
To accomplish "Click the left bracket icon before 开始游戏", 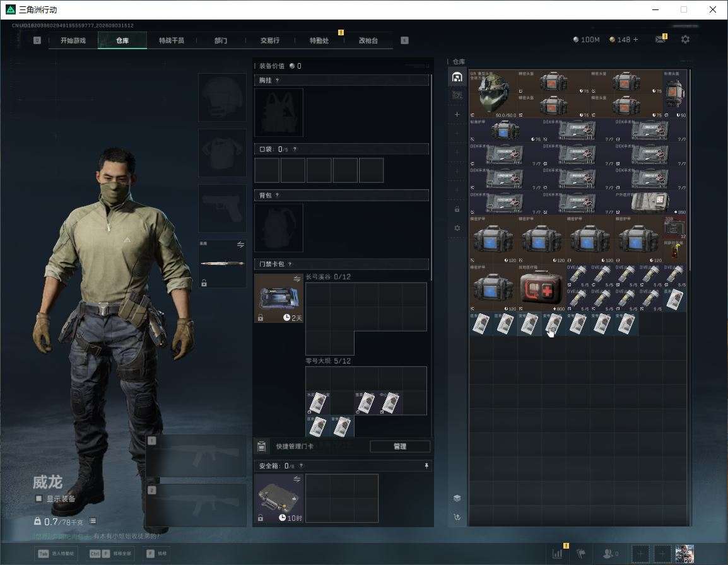I will coord(37,40).
